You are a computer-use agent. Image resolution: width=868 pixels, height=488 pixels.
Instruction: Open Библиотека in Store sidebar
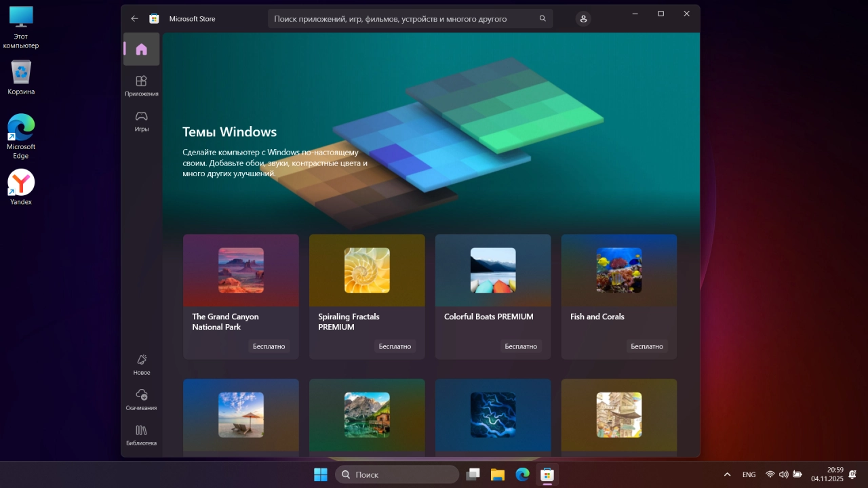pyautogui.click(x=141, y=434)
